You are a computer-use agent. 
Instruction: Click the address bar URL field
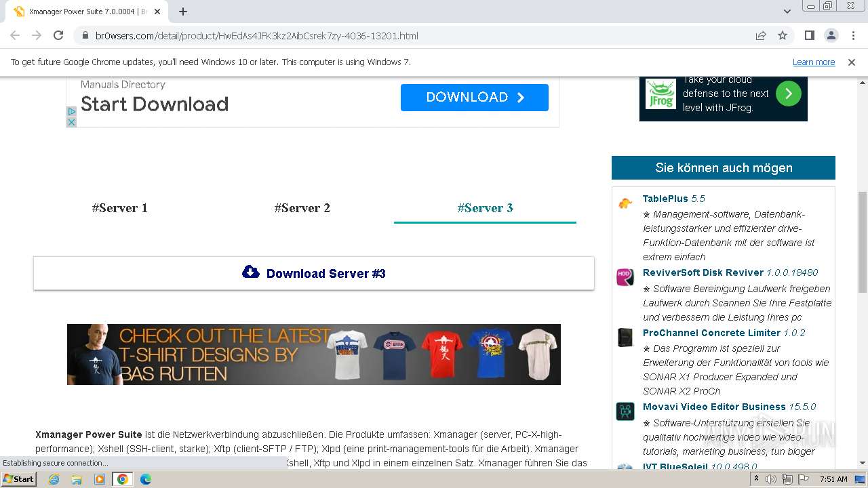(407, 36)
